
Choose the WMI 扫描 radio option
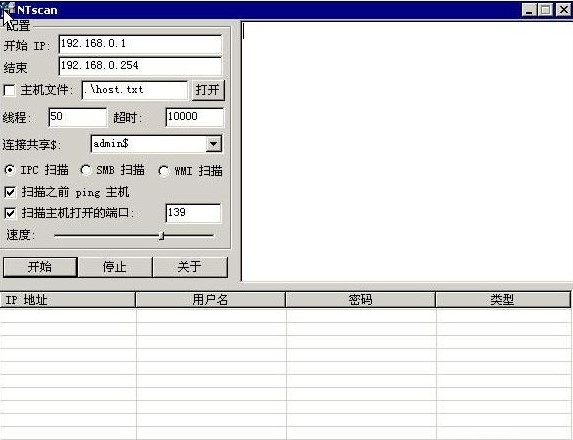[163, 171]
